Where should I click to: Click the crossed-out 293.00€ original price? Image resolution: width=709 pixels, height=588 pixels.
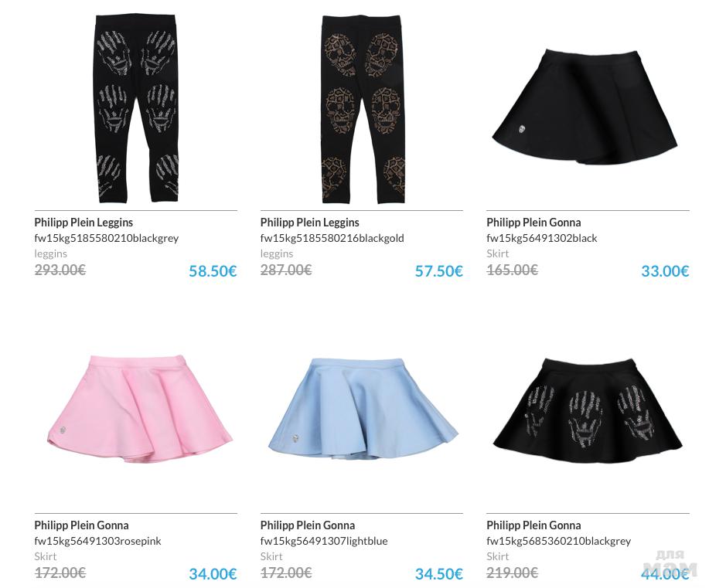60,270
